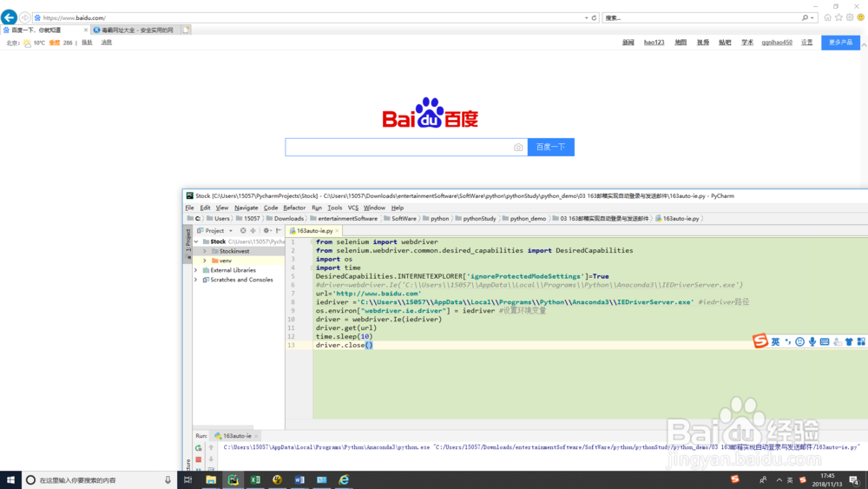Expand the venv folder
Image resolution: width=868 pixels, height=489 pixels.
205,261
